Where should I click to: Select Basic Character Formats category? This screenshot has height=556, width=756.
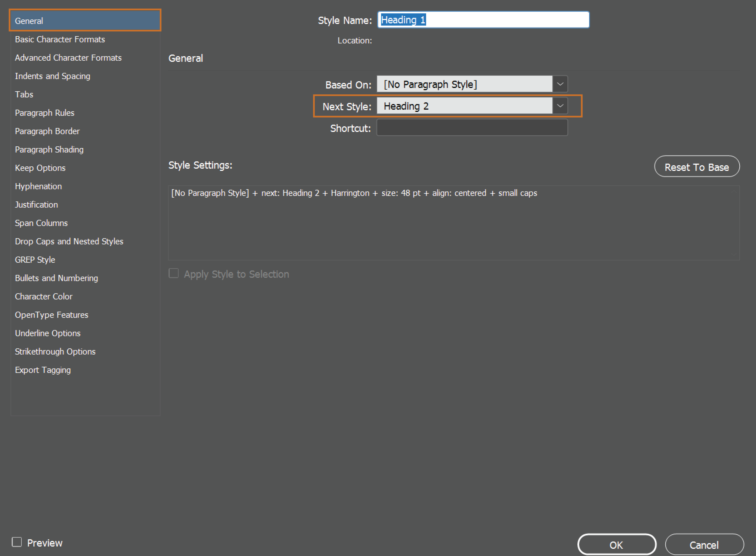(60, 39)
